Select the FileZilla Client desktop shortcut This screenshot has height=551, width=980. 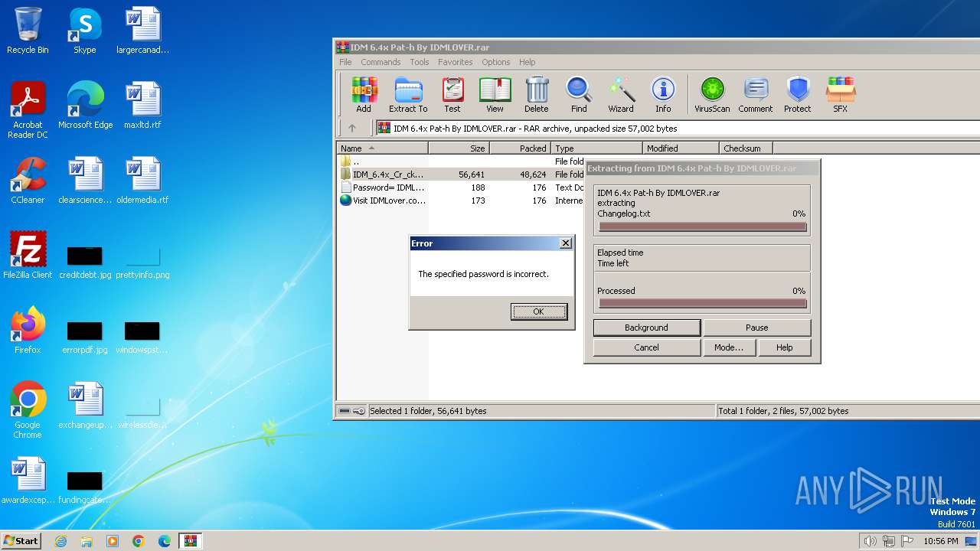point(28,256)
